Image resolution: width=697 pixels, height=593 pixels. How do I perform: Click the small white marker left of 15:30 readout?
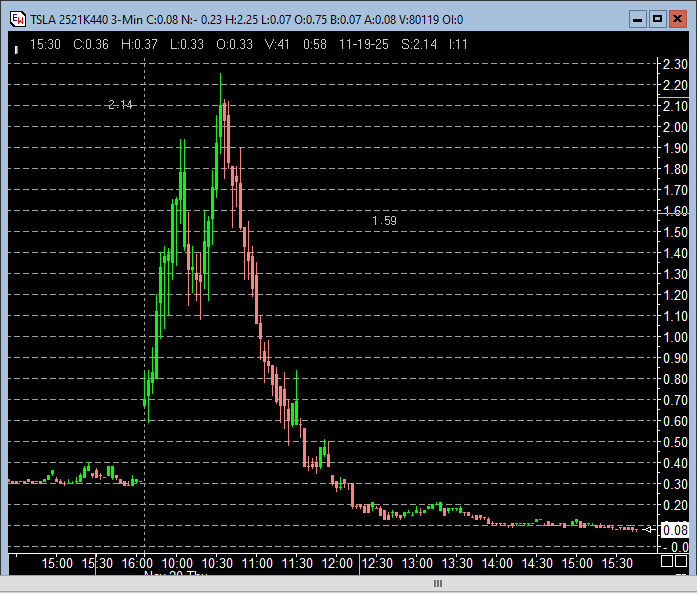pyautogui.click(x=16, y=46)
